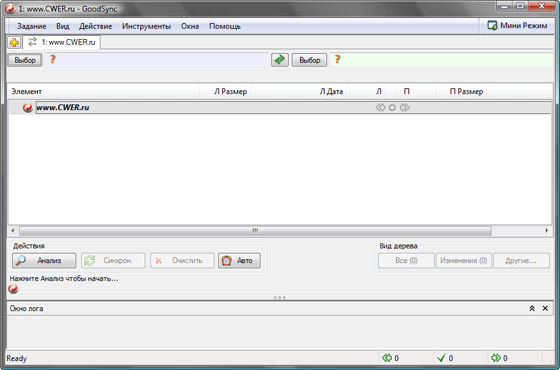Viewport: 560px width, 370px height.
Task: Set the do-nothing circle in www.CWER.ru row
Action: click(392, 108)
